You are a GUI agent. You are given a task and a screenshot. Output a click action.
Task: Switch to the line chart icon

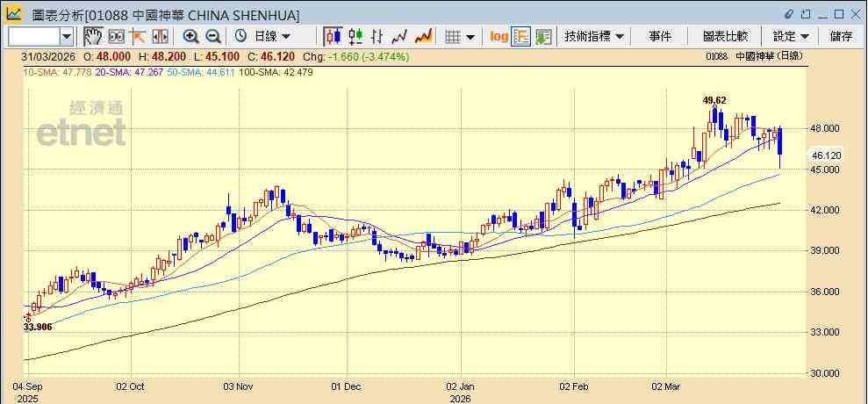tap(399, 37)
